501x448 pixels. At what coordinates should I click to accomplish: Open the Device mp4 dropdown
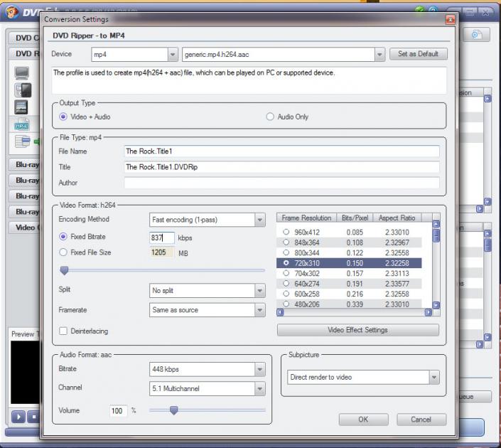[x=173, y=54]
